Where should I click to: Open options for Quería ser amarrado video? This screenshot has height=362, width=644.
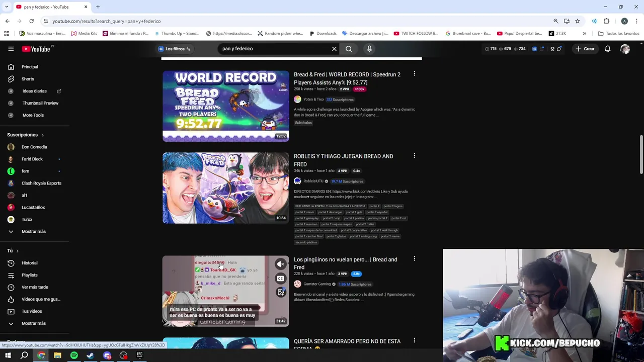[x=414, y=341]
